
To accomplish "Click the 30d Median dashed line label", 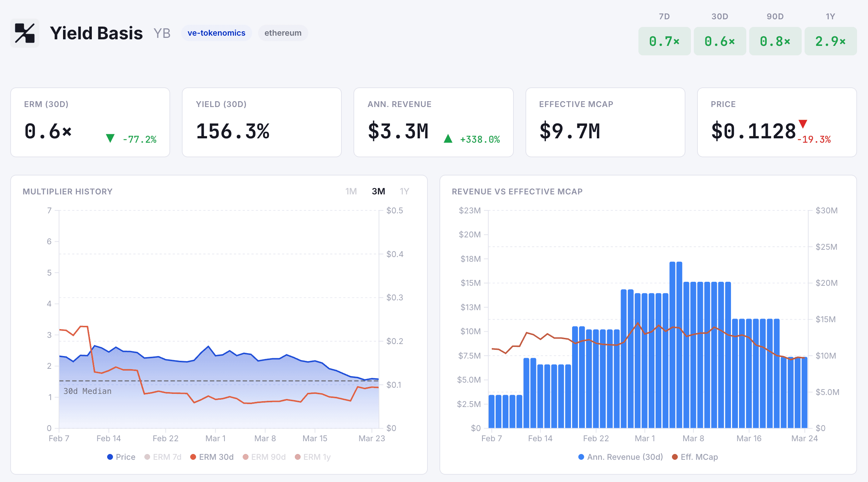I will tap(87, 391).
